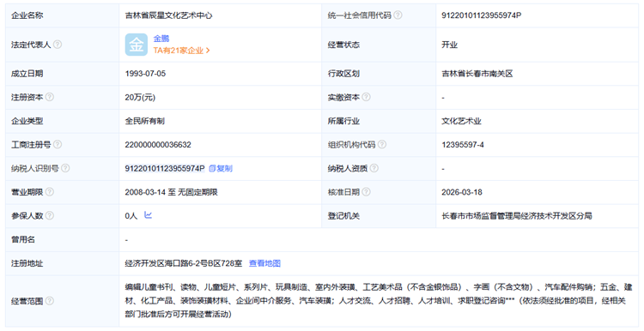Click registration number 220000000036632
Image resolution: width=644 pixels, height=331 pixels.
pos(158,144)
